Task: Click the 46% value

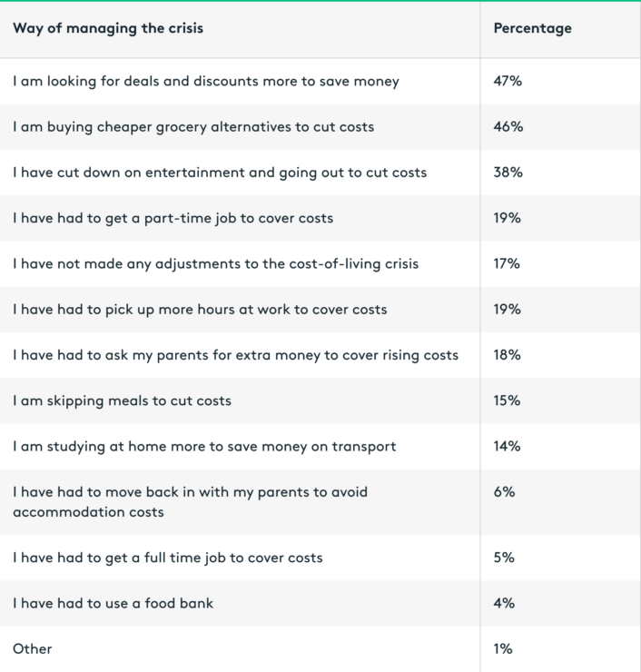Action: (508, 126)
